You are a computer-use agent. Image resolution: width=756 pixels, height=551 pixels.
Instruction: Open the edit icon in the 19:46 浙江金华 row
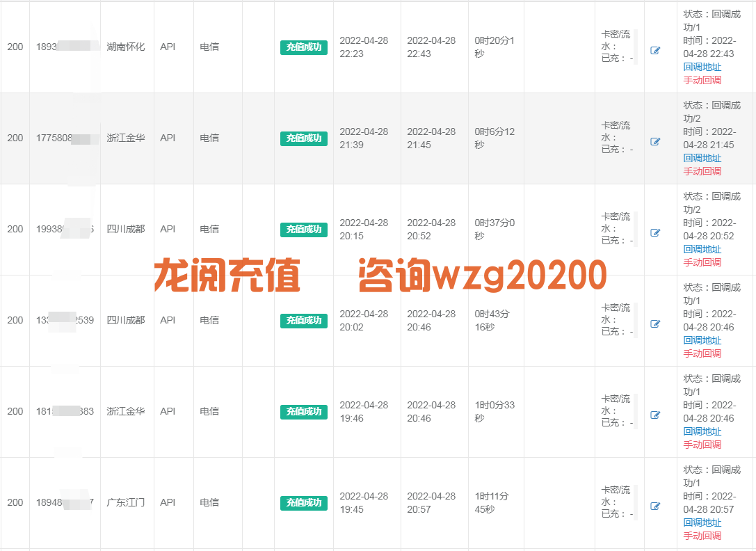point(654,415)
